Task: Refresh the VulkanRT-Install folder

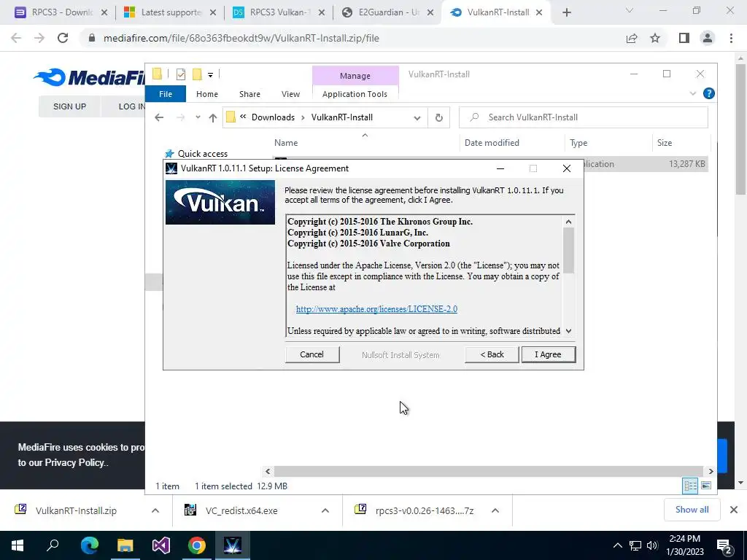Action: [438, 117]
